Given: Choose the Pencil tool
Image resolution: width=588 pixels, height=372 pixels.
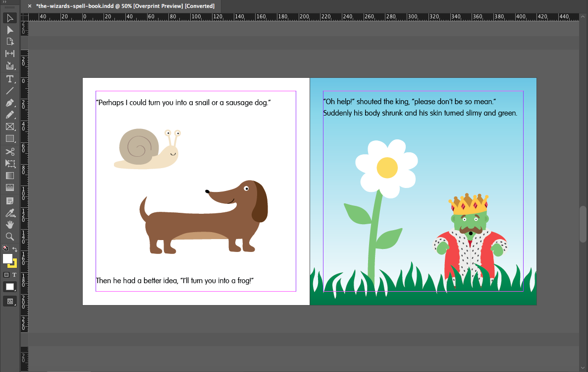Looking at the screenshot, I should [x=10, y=115].
